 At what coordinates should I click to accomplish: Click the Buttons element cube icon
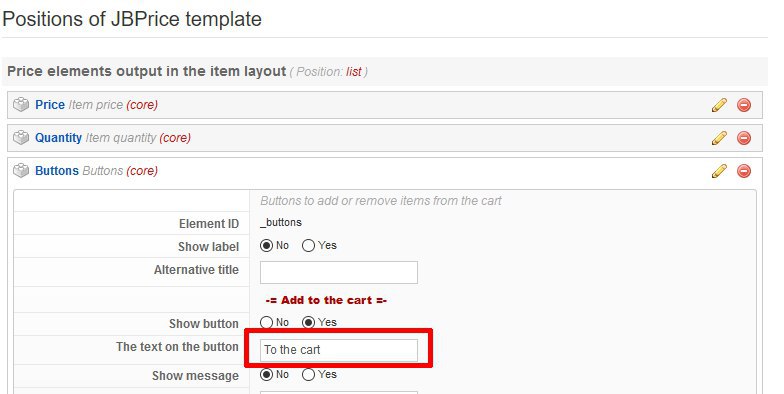point(21,170)
